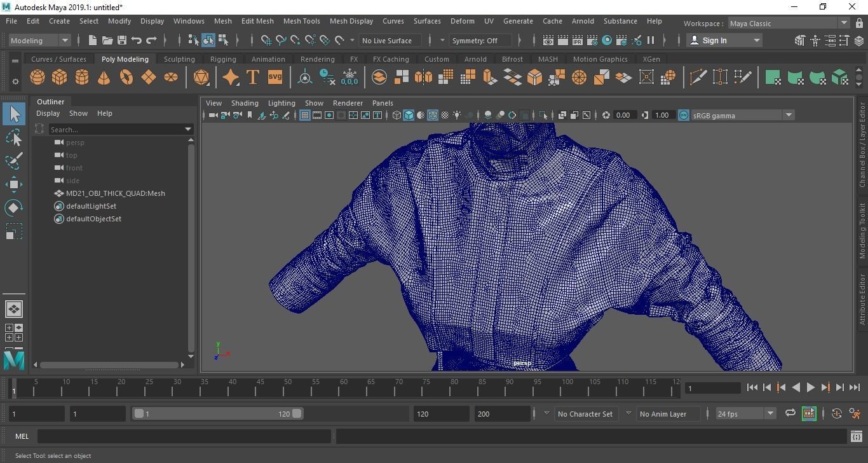Open the Workspace Maya Classic dropdown
868x463 pixels.
click(788, 24)
